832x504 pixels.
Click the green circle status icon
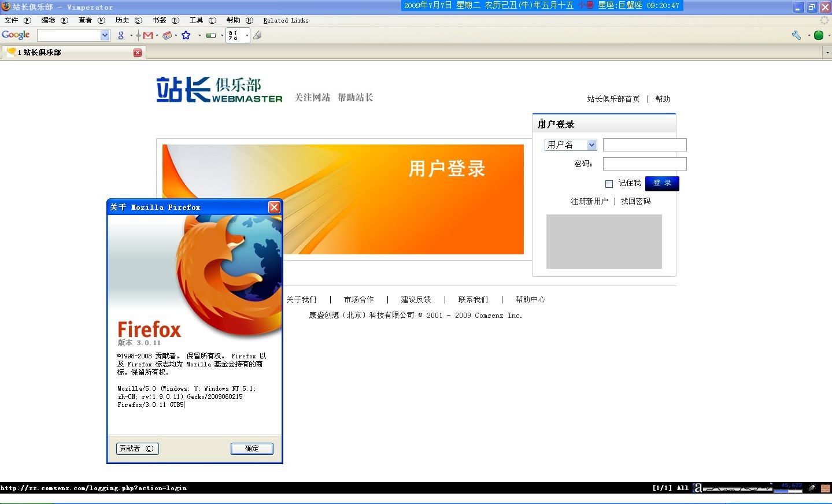point(819,35)
